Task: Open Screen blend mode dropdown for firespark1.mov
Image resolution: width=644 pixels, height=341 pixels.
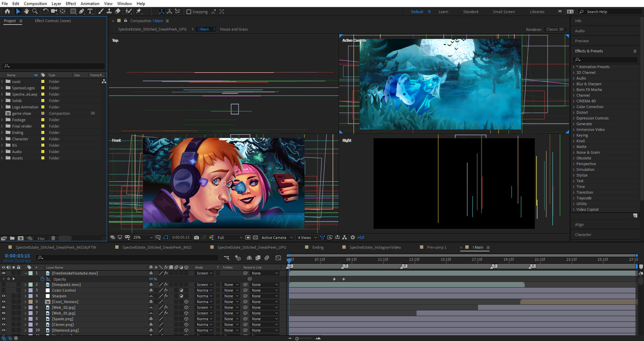Action: [204, 285]
